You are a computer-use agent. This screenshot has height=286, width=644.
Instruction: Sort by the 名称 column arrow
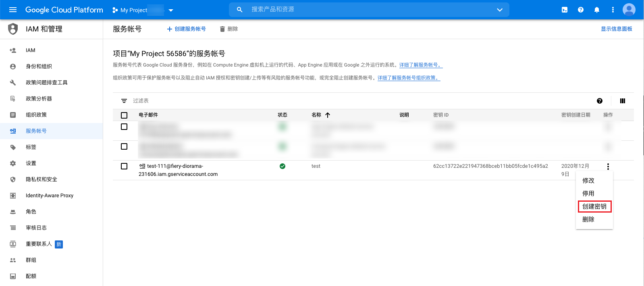coord(328,115)
